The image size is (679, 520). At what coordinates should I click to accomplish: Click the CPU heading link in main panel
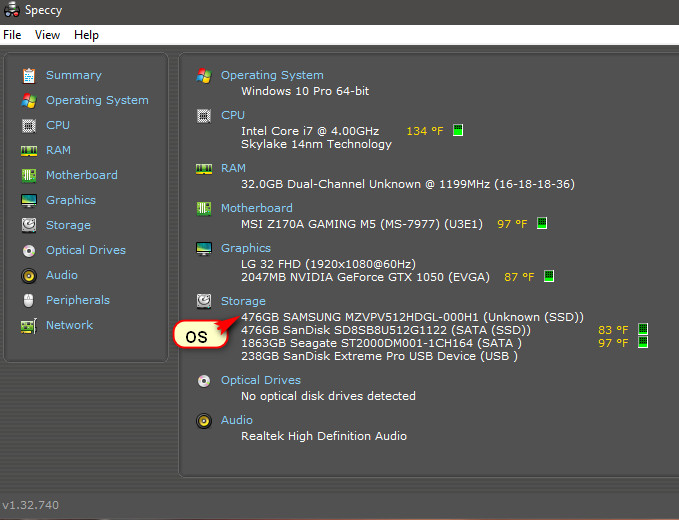click(233, 115)
